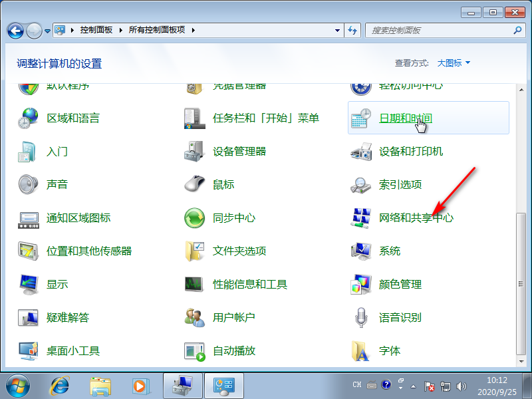
Task: Open the 日期和时间 link
Action: [405, 118]
